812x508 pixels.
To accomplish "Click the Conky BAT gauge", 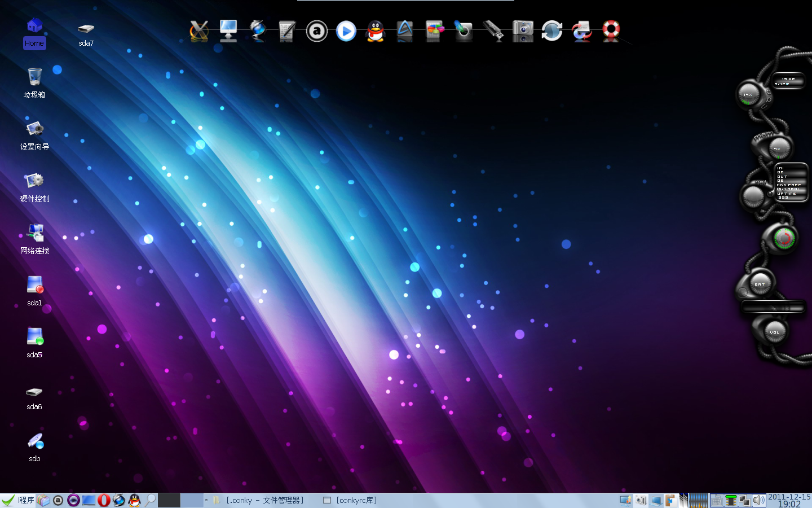I will pyautogui.click(x=760, y=284).
